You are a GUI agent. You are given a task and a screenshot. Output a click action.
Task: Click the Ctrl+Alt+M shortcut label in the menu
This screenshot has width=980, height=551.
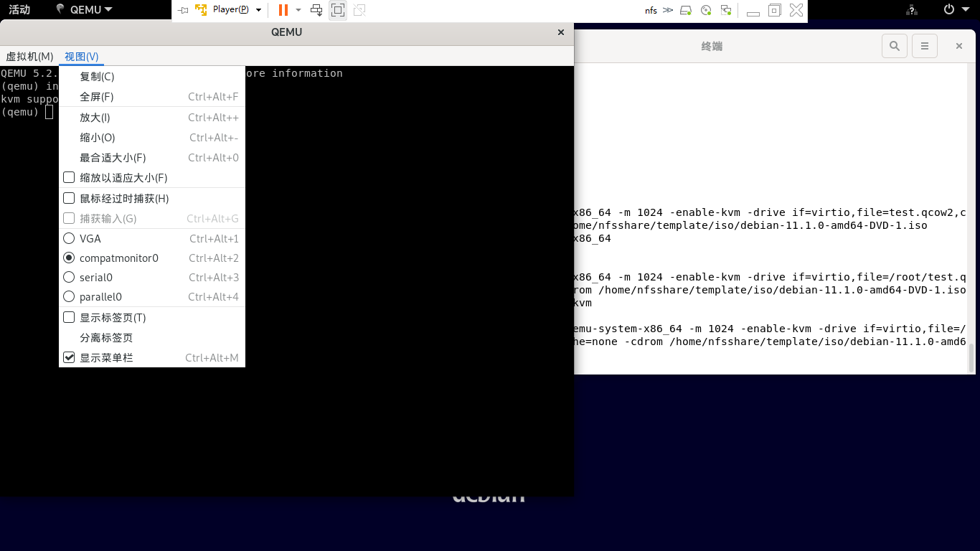(212, 357)
